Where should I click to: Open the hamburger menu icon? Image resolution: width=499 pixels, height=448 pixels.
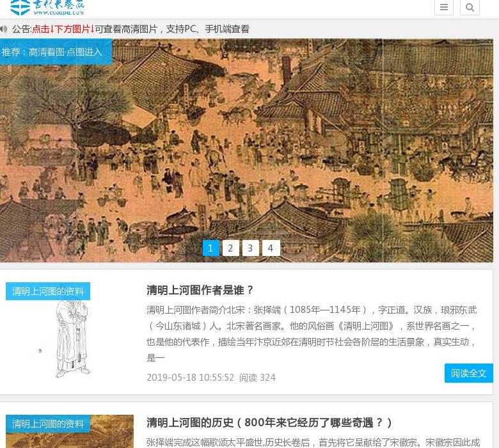[443, 7]
